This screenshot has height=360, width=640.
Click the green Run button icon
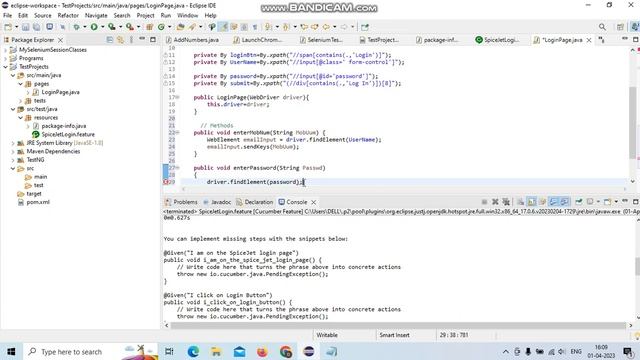[x=94, y=27]
